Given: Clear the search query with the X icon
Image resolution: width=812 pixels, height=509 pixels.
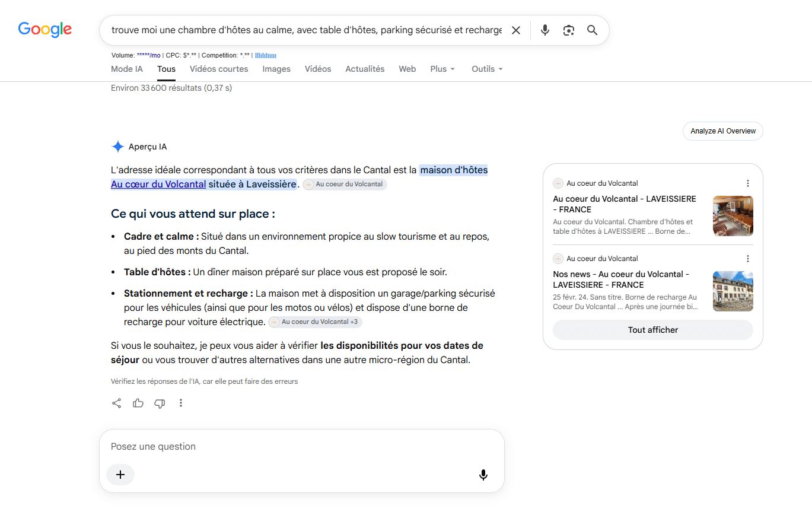Looking at the screenshot, I should (516, 30).
